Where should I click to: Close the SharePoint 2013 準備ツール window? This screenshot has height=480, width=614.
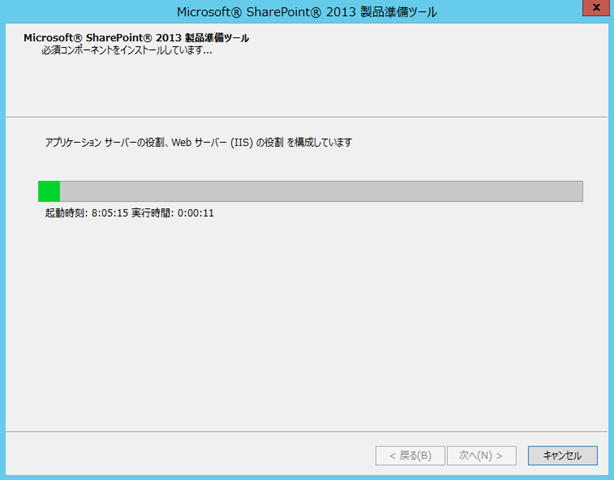tap(596, 8)
